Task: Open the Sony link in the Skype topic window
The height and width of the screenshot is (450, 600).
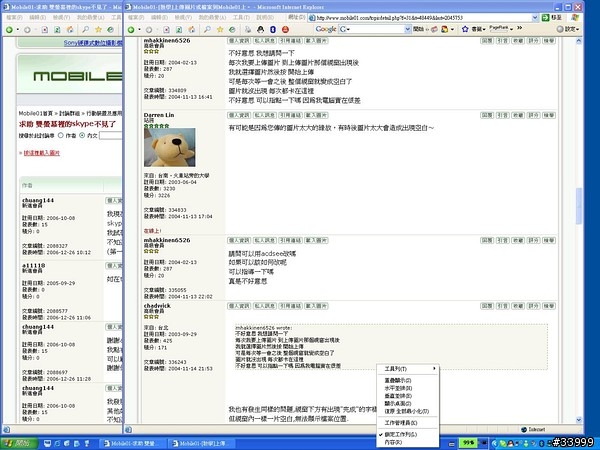Action: click(x=93, y=43)
